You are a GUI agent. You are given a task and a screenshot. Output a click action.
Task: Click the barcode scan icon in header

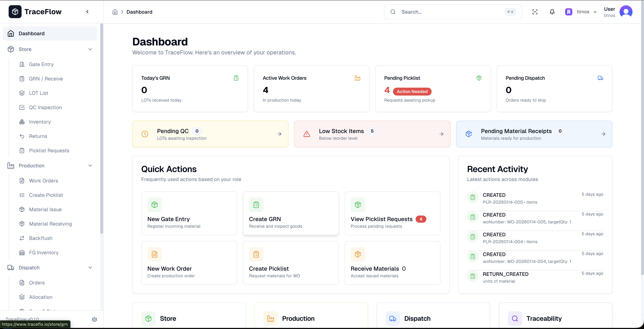(535, 12)
